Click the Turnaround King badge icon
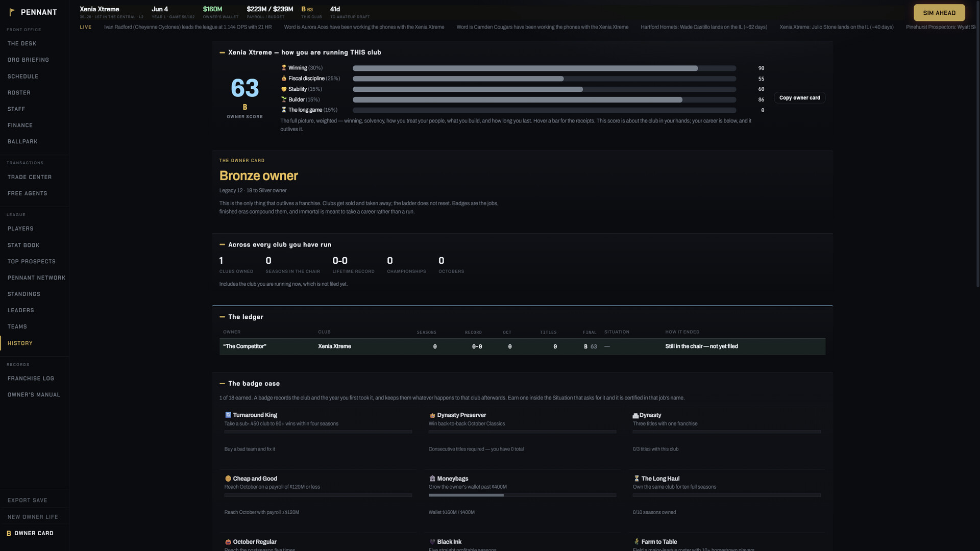Screen dimensions: 980x551 [x=228, y=415]
